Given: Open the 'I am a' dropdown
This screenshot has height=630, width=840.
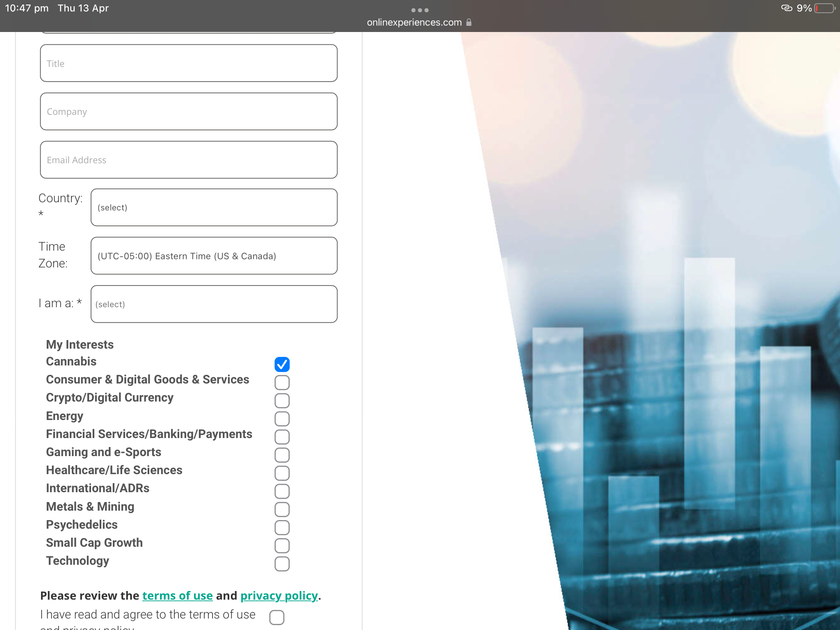Looking at the screenshot, I should [214, 304].
